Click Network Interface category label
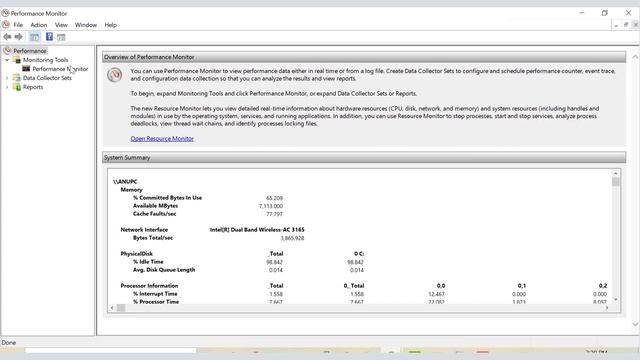Viewport: 640px width, 360px height. (x=144, y=230)
